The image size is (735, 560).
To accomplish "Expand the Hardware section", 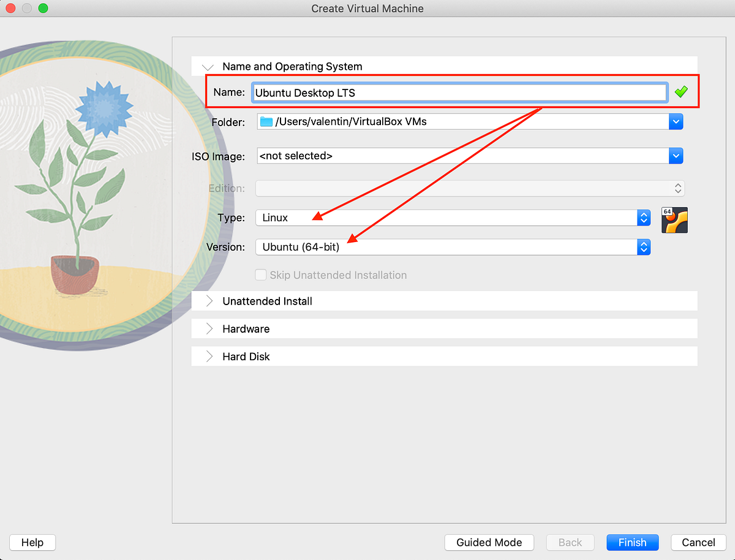I will [209, 328].
